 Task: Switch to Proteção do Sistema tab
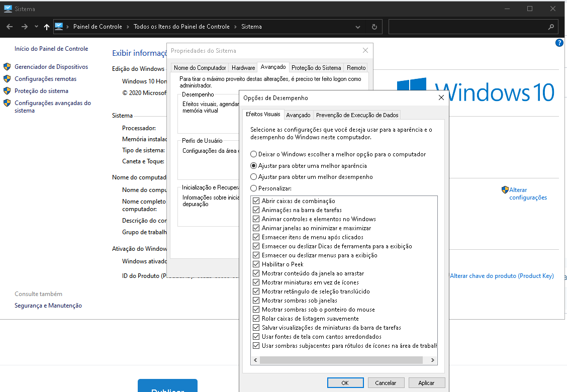(x=316, y=68)
